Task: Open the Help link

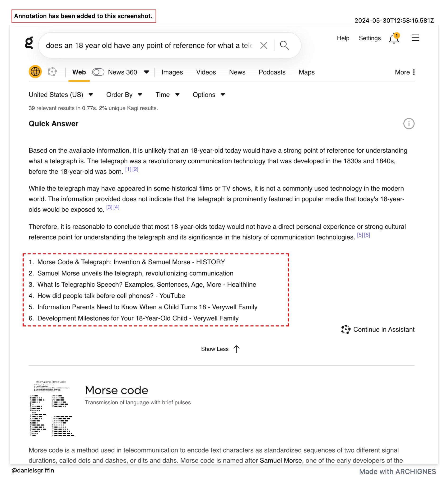Action: pyautogui.click(x=343, y=38)
